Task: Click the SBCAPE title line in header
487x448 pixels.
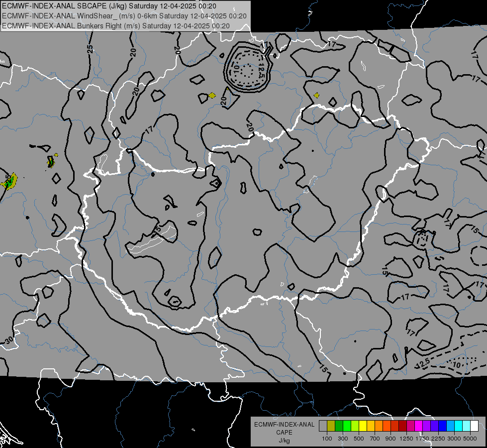Action: click(x=109, y=6)
